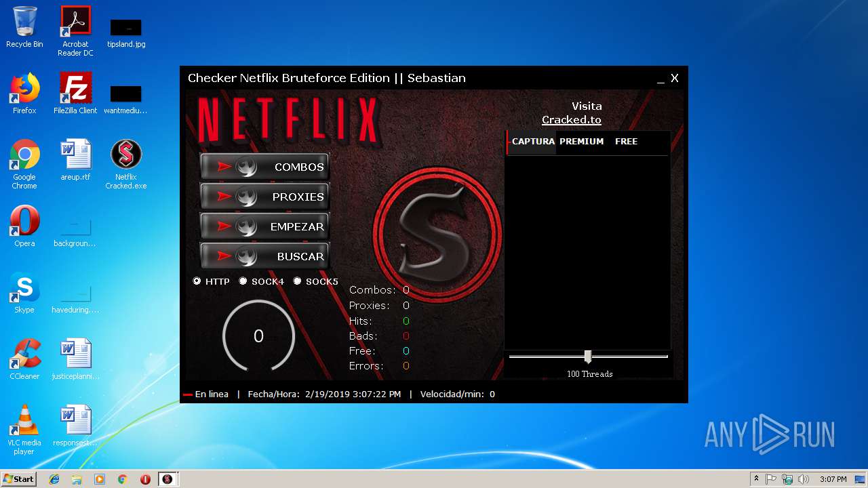Switch to the FREE tab
The width and height of the screenshot is (868, 488).
[x=626, y=142]
